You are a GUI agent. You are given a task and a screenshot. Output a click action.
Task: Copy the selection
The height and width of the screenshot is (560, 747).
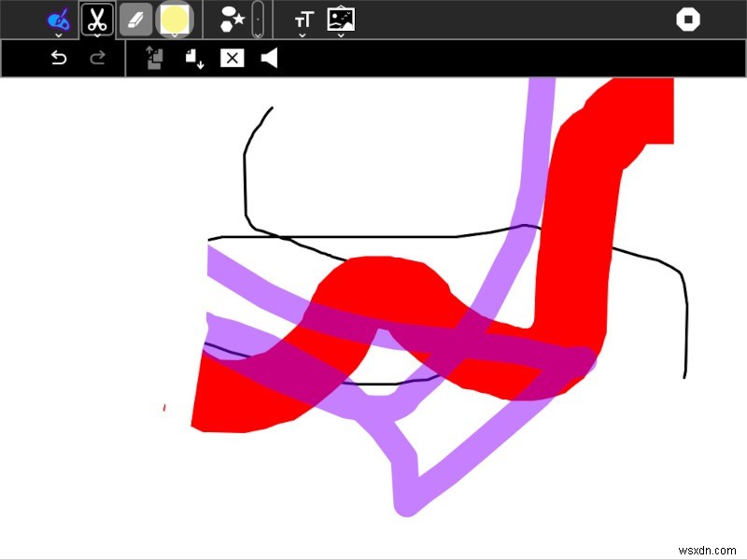(154, 58)
